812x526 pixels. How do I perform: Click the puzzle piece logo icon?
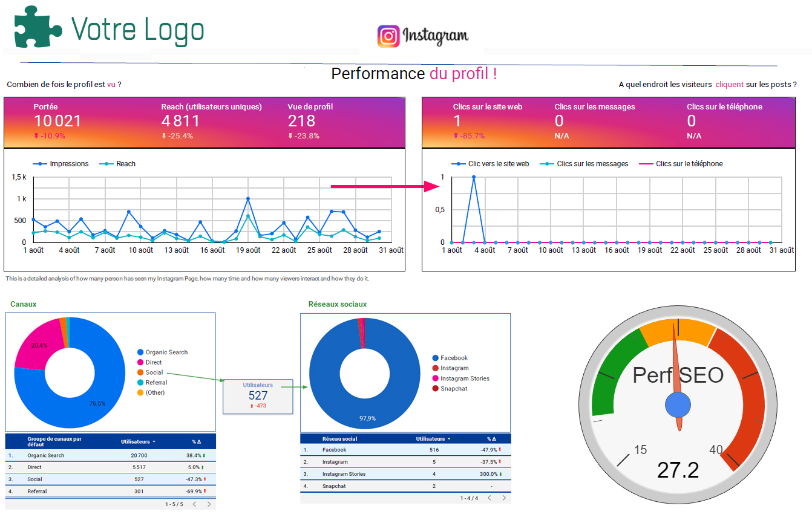pyautogui.click(x=38, y=27)
